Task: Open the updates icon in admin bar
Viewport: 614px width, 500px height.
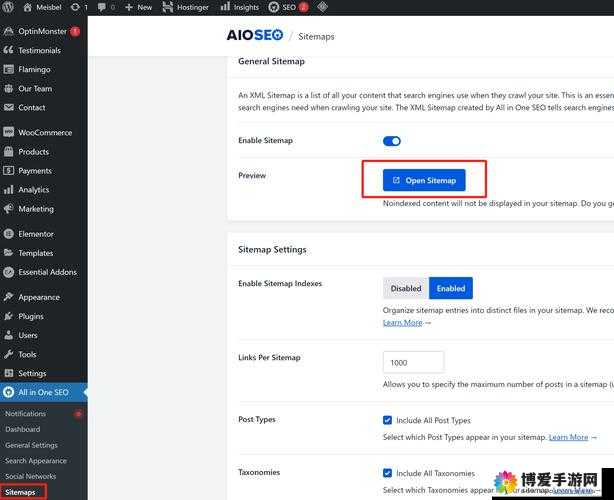Action: click(x=75, y=7)
